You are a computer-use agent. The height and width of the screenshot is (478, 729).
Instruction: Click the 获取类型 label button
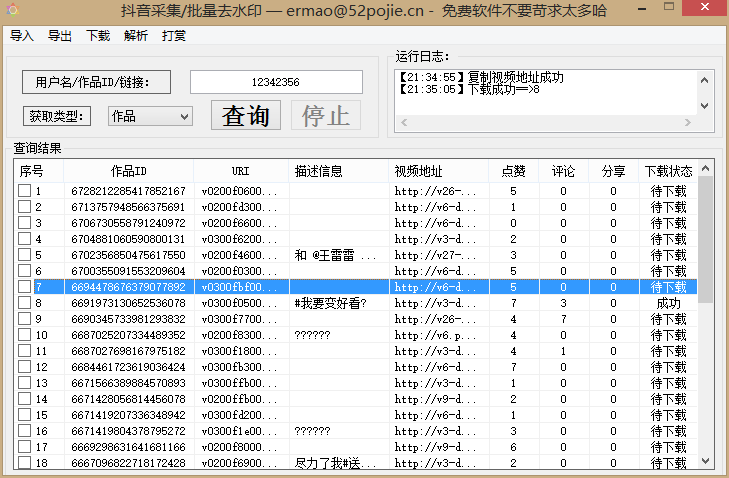coord(57,116)
